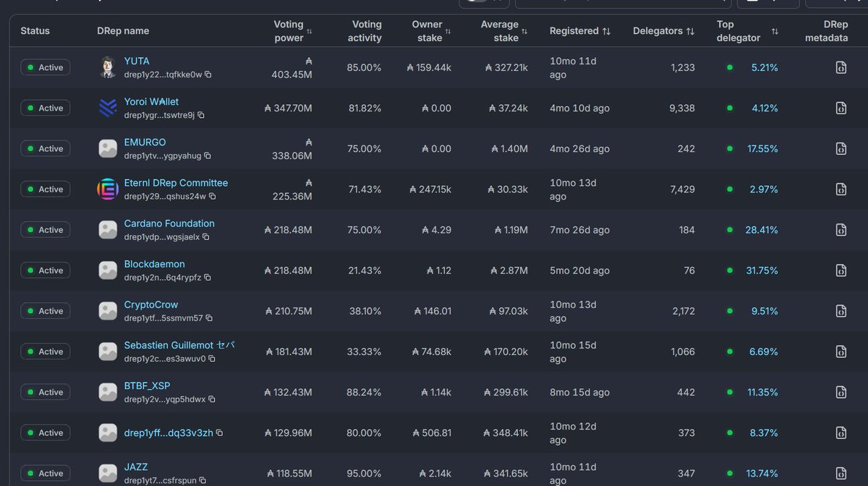Viewport: 868px width, 486px height.
Task: Open the JAZZ DRep link
Action: pos(136,466)
